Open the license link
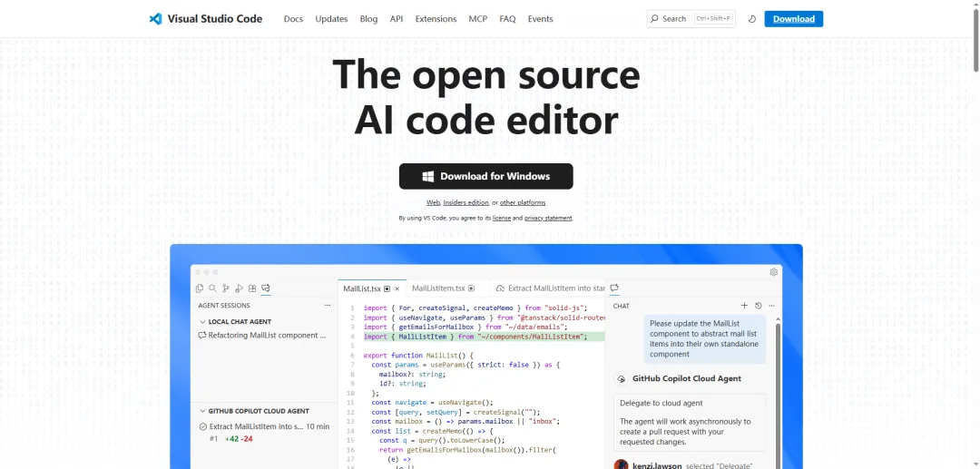The height and width of the screenshot is (469, 980). click(502, 218)
